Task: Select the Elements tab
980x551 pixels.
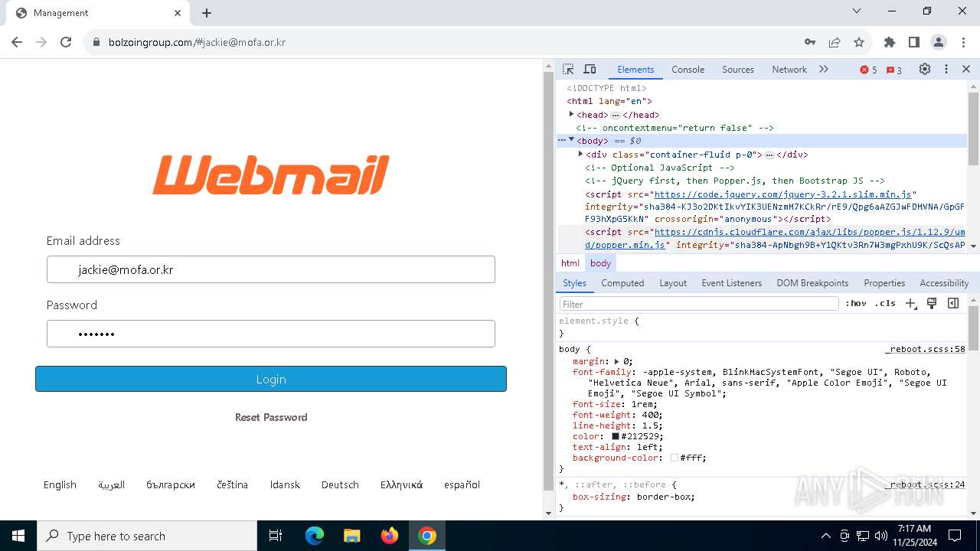Action: pos(635,69)
